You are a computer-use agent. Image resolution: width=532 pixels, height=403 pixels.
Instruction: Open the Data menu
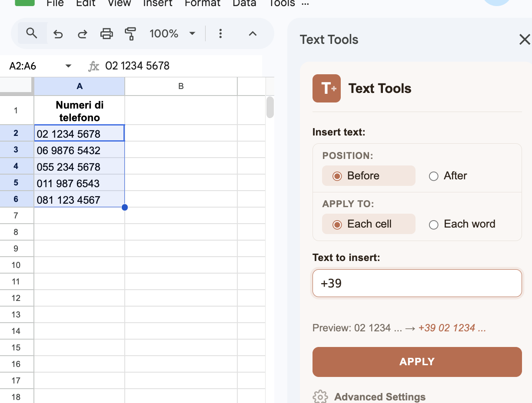(244, 4)
